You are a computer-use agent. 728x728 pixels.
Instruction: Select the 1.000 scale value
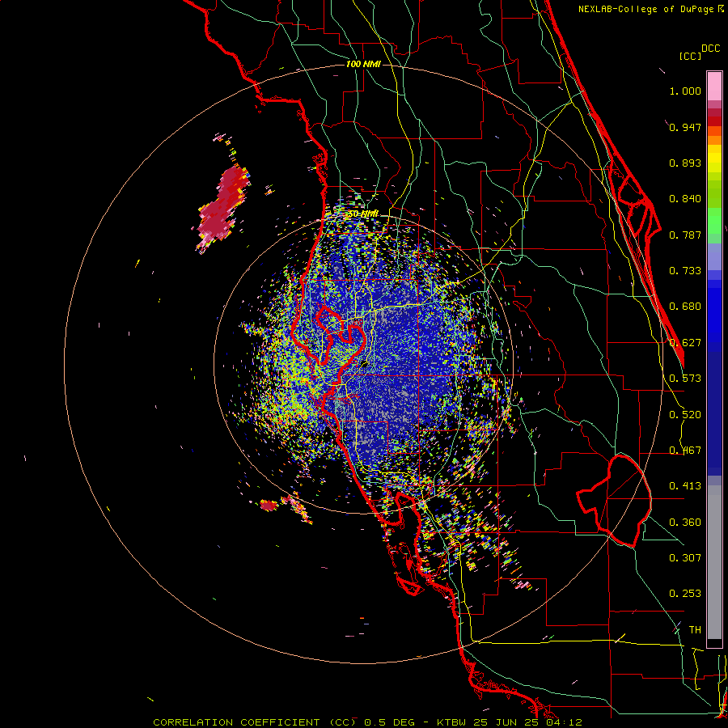[685, 91]
